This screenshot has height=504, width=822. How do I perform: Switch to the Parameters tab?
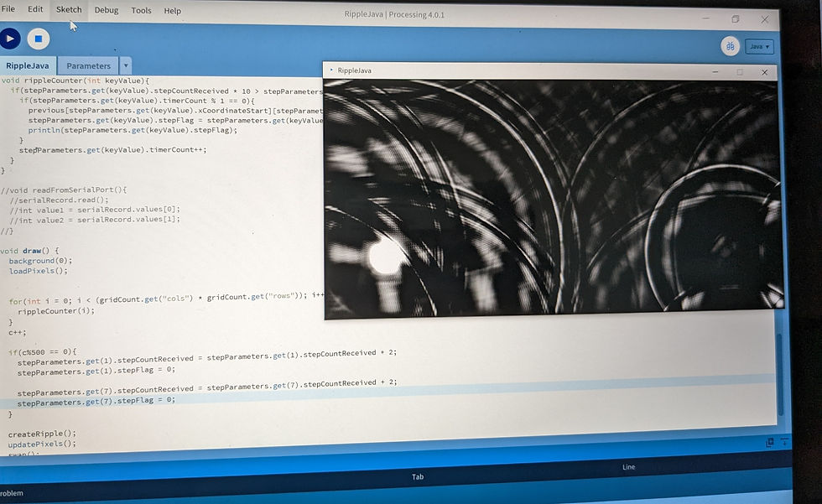point(88,65)
